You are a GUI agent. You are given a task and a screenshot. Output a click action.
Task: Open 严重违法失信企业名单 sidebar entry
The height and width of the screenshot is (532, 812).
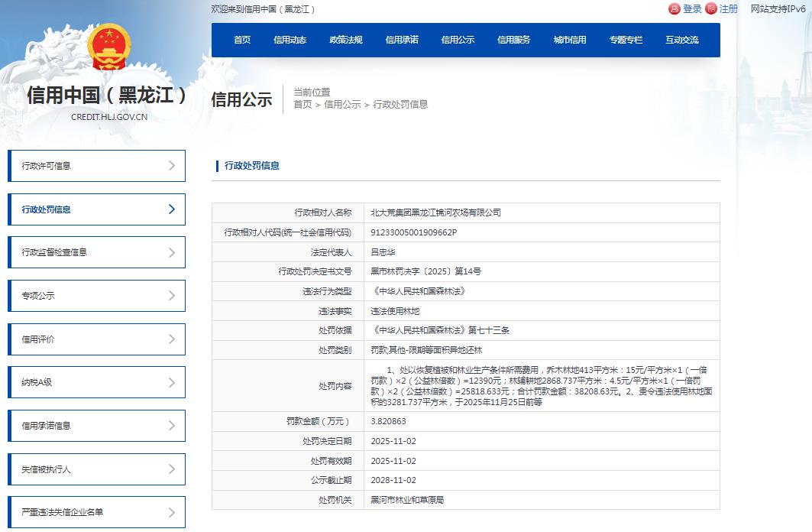96,512
